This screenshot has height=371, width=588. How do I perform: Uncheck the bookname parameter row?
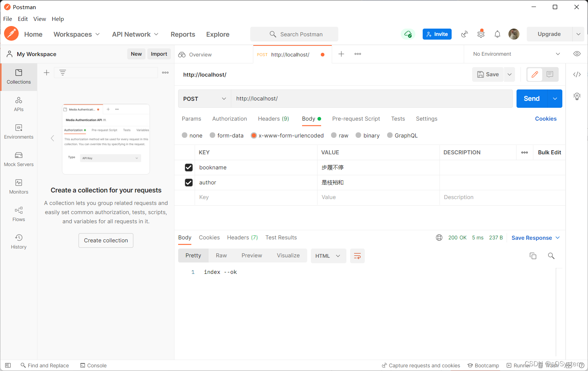coord(189,168)
